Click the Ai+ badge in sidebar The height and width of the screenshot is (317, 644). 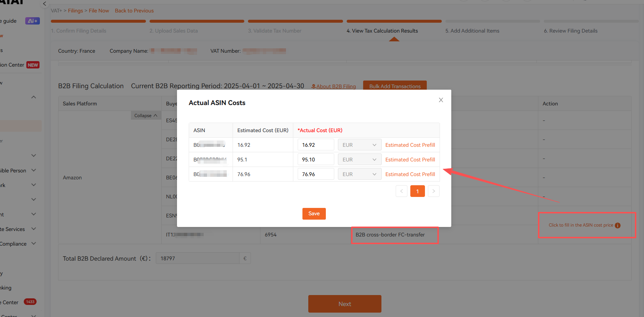[x=33, y=21]
